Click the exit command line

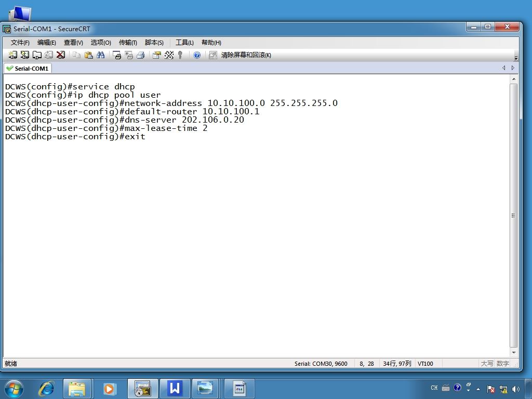click(75, 137)
